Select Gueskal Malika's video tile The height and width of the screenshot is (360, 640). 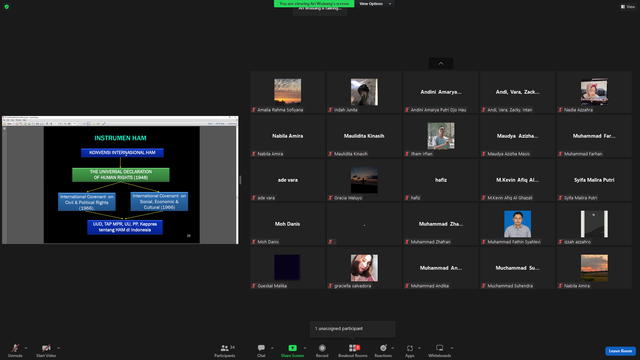coord(288,268)
